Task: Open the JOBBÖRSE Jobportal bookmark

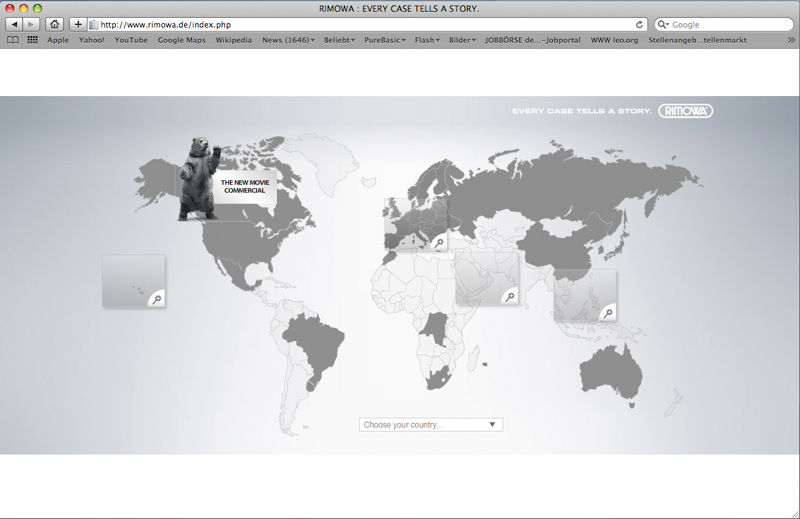Action: (x=533, y=40)
